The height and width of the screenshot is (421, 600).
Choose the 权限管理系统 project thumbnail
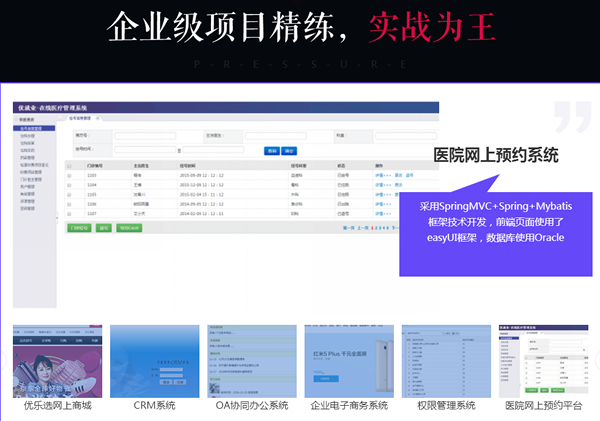[446, 360]
